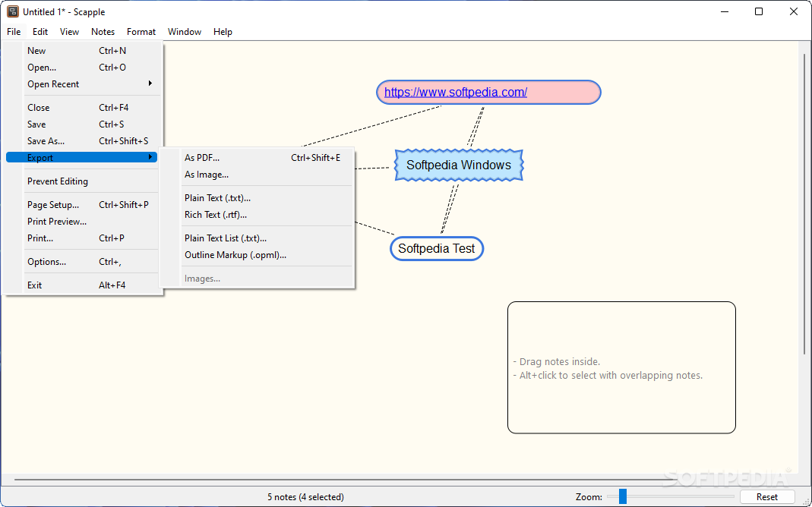Click the vertical scrollbar

point(804,204)
